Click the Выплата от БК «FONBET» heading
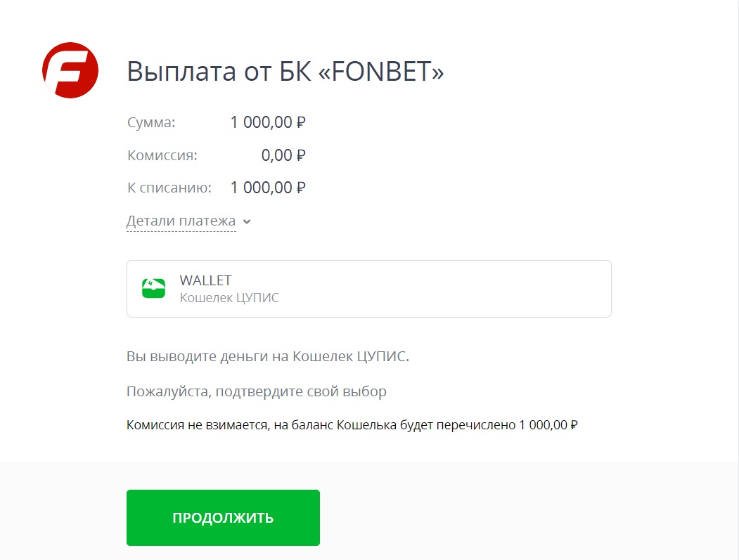 (x=285, y=72)
